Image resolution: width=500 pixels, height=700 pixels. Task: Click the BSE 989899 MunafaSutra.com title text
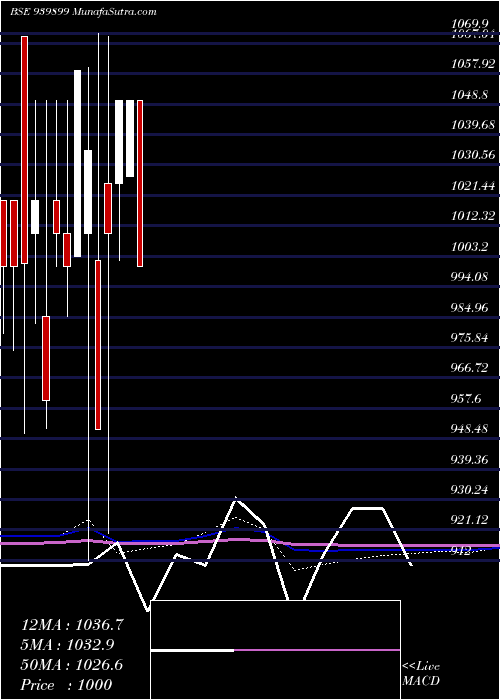pos(83,12)
